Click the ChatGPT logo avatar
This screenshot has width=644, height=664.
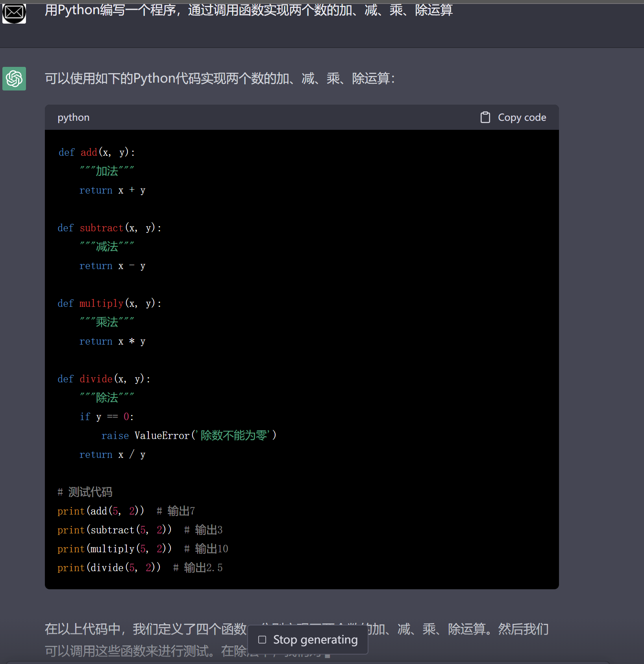[x=14, y=79]
